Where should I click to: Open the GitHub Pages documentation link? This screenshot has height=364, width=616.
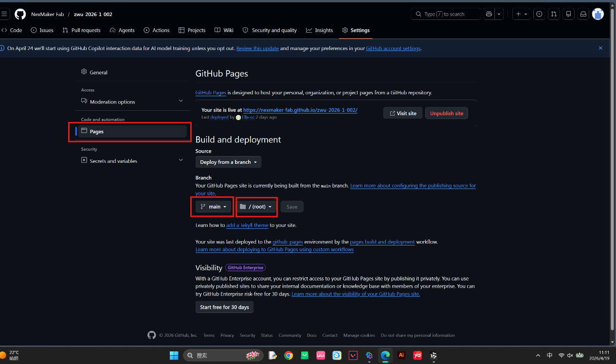point(211,92)
